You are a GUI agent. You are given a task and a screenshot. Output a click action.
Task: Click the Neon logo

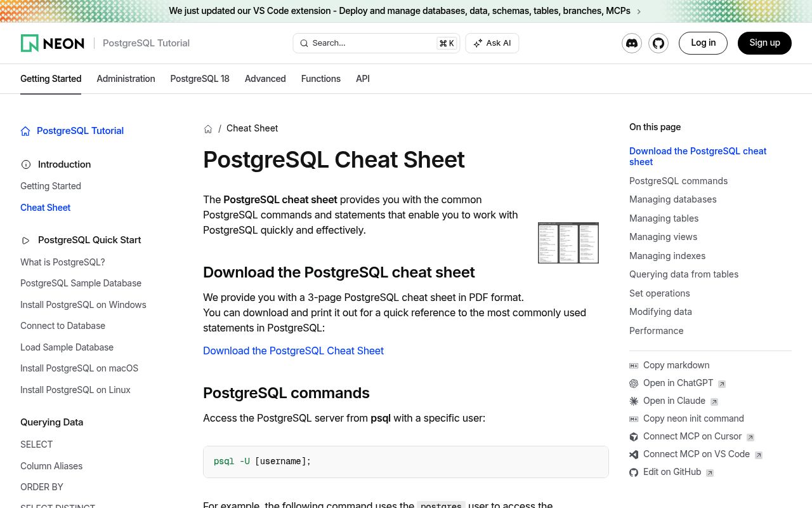point(52,43)
